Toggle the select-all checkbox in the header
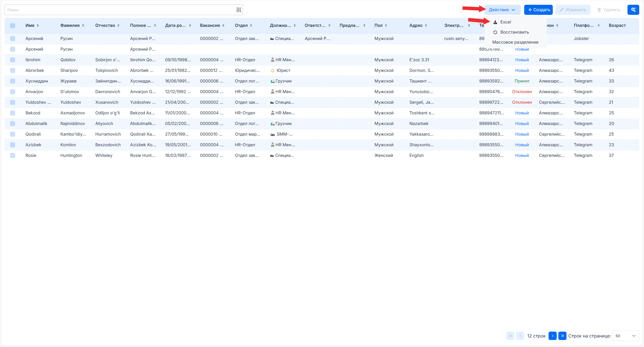 pos(13,26)
